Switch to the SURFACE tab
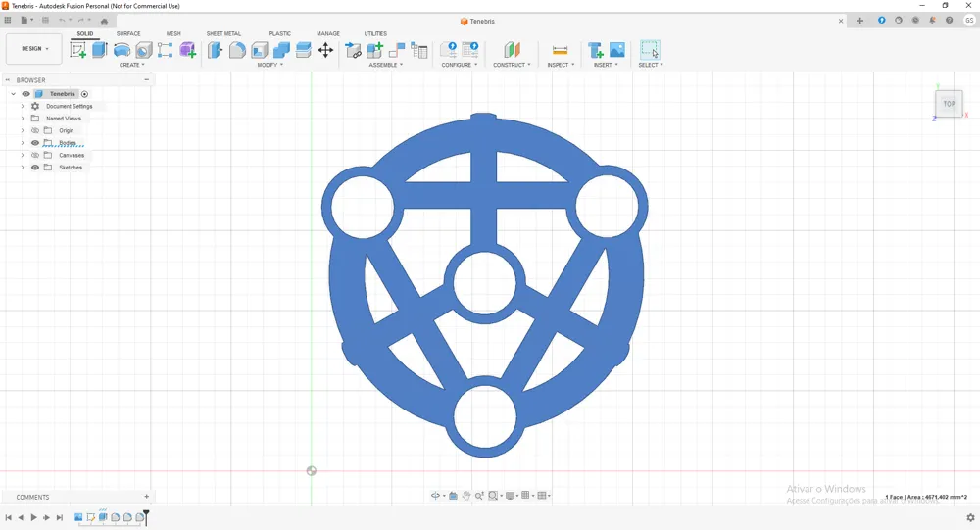Image resolution: width=980 pixels, height=530 pixels. pyautogui.click(x=128, y=33)
